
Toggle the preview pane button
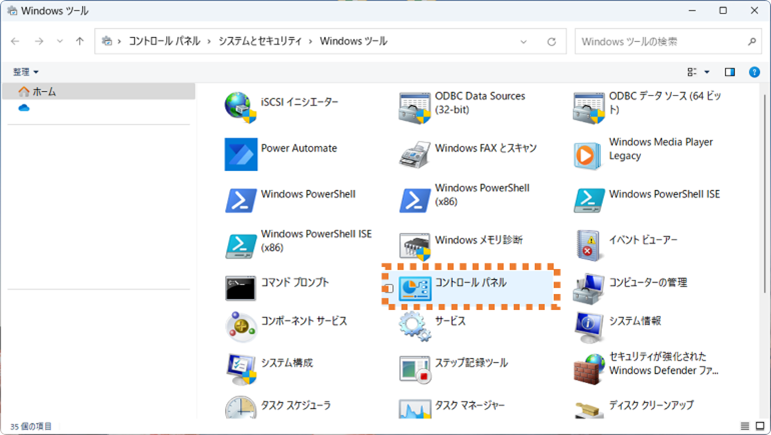pos(730,72)
